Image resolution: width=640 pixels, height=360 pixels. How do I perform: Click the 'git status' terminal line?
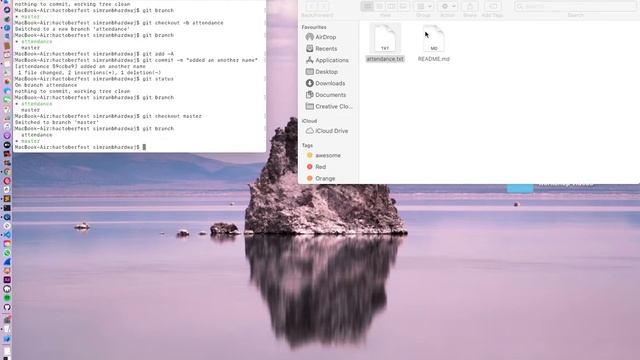click(94, 79)
